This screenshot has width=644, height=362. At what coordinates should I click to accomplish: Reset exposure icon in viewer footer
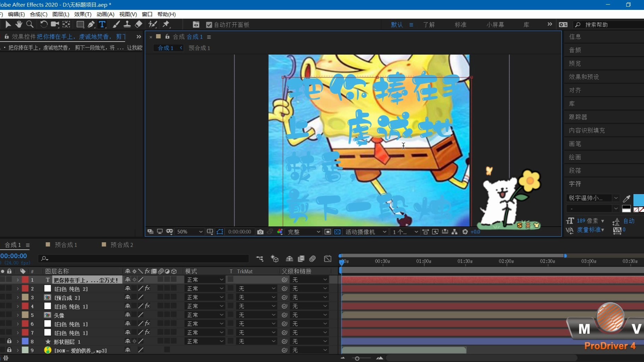click(x=465, y=232)
